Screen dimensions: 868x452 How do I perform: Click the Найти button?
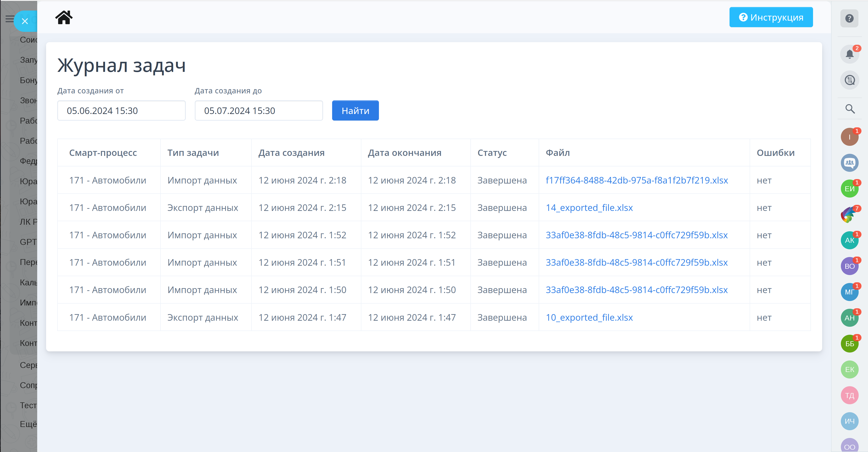(355, 111)
